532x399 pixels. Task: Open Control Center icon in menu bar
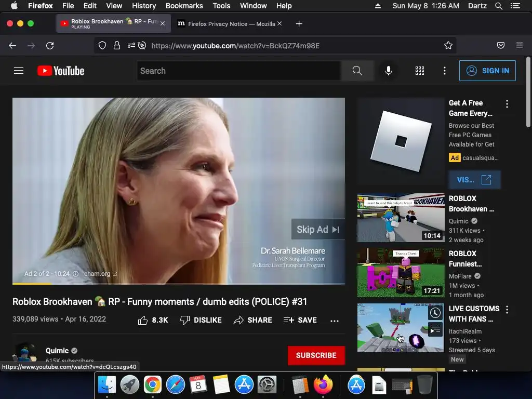515,6
